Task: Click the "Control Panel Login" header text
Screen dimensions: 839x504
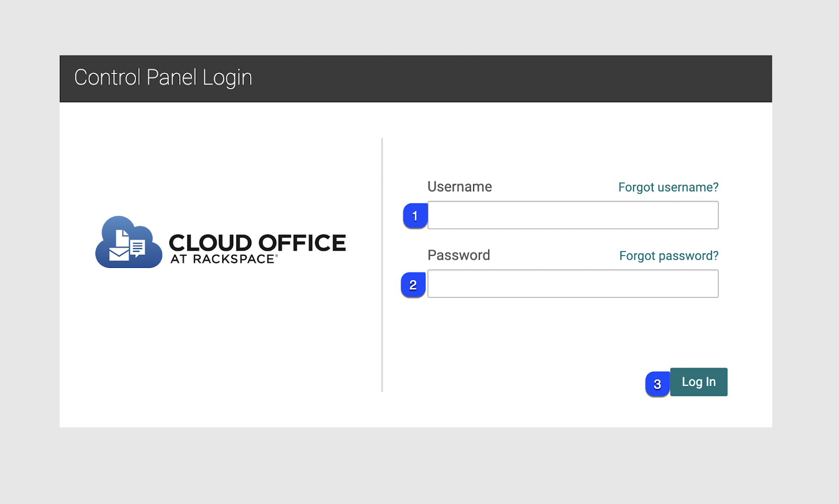Action: [x=163, y=78]
